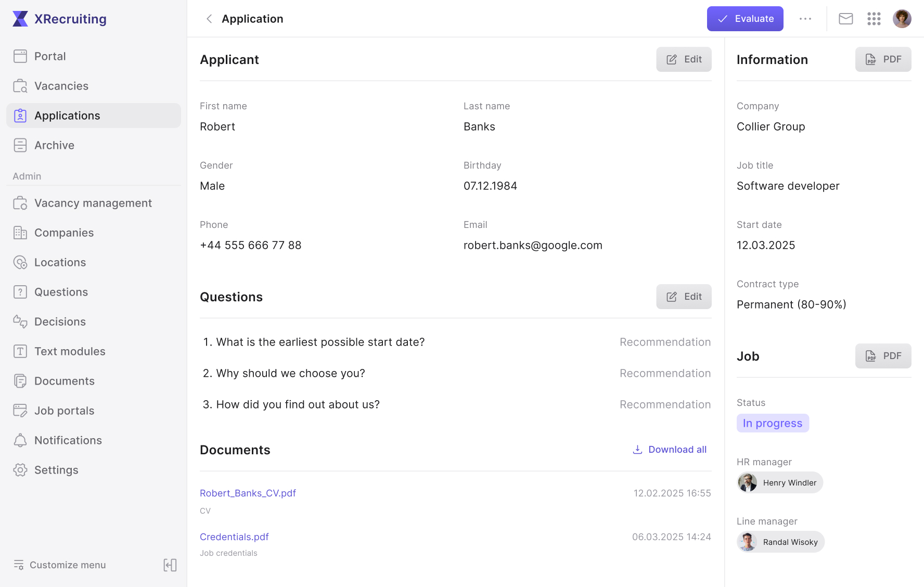Edit the Questions section
This screenshot has width=924, height=587.
[684, 297]
